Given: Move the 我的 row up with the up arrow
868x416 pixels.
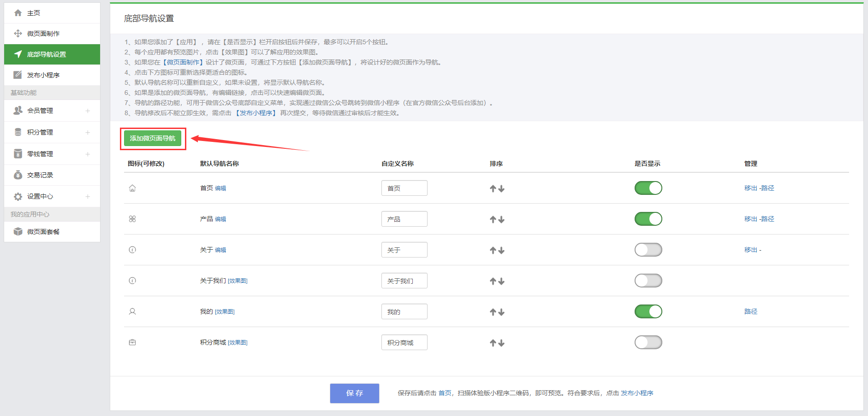Looking at the screenshot, I should [x=493, y=312].
